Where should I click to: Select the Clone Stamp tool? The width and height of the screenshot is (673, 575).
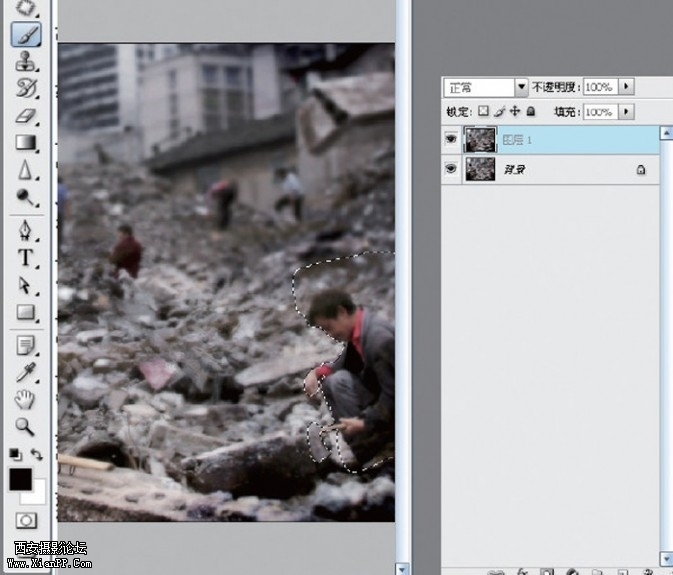point(26,62)
